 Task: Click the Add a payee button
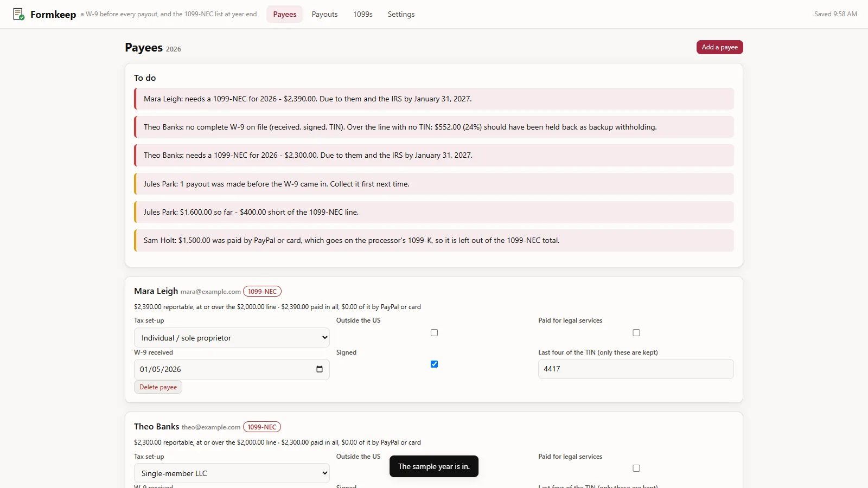tap(719, 47)
